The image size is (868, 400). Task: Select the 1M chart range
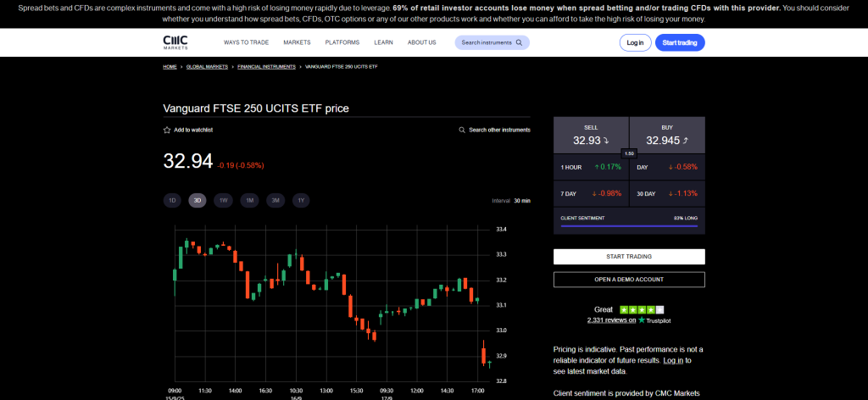tap(250, 200)
